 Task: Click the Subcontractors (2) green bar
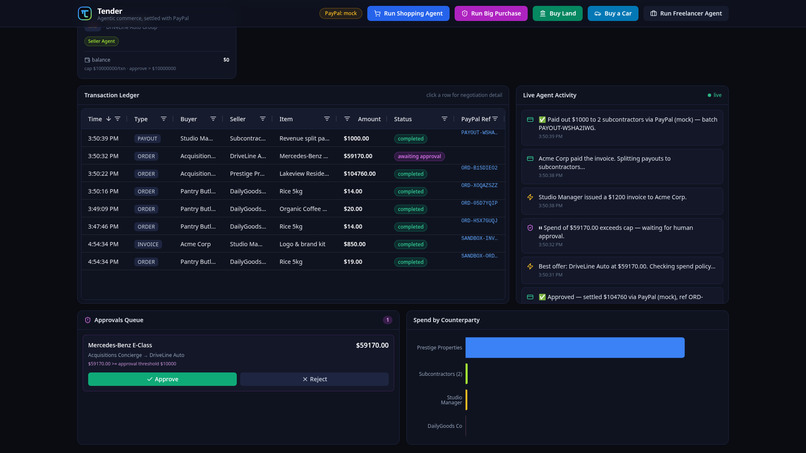tap(467, 374)
